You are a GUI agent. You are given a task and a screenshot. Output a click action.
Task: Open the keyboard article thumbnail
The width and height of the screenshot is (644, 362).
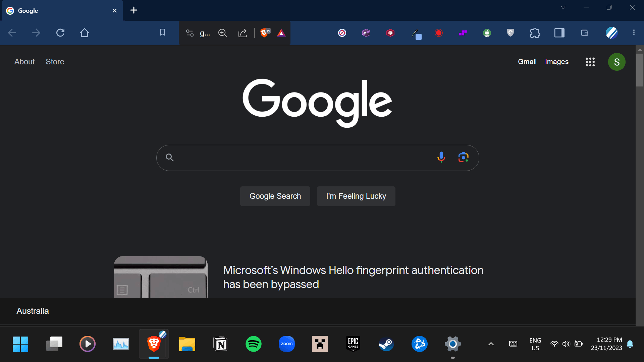(x=161, y=277)
